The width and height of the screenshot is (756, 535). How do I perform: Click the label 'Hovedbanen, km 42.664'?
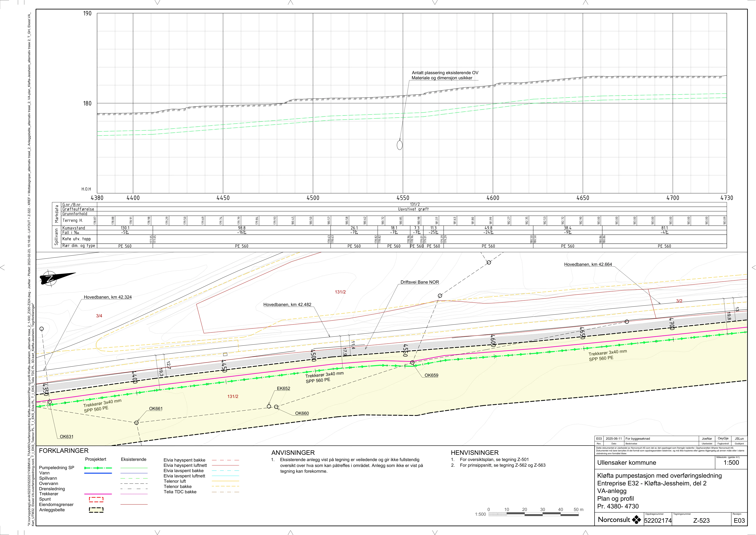point(588,264)
